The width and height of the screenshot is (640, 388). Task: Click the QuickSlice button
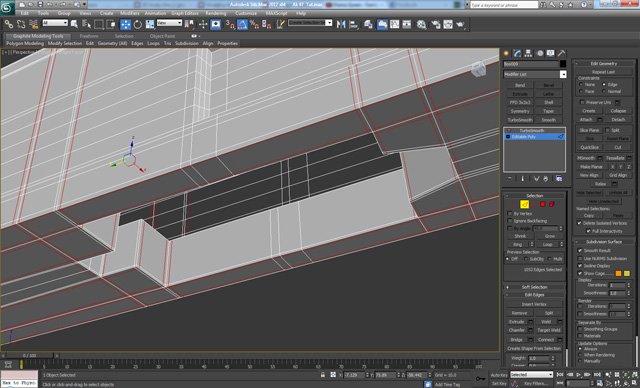(x=589, y=147)
